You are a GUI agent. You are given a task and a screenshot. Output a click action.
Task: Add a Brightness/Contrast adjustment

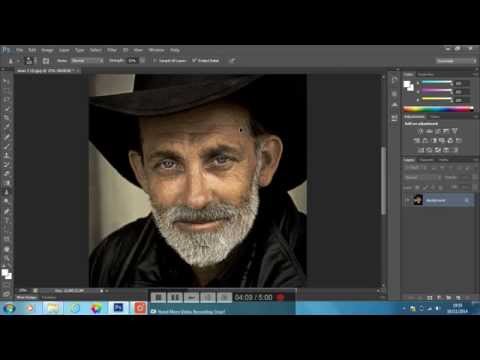pos(421,131)
